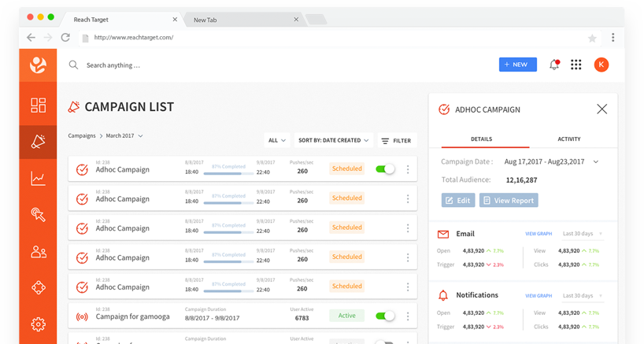Click the Active status badge on Campaign for gamooga
The height and width of the screenshot is (344, 644).
(346, 316)
